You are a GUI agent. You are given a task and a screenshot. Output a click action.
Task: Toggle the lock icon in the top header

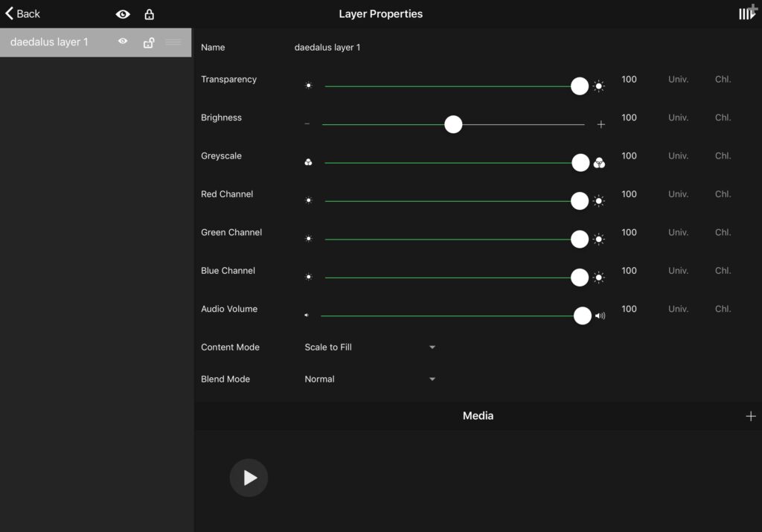(x=149, y=14)
